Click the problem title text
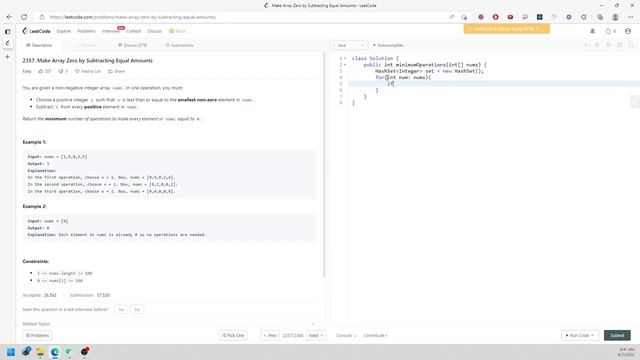Screen dimensions: 640x360 click(87, 60)
